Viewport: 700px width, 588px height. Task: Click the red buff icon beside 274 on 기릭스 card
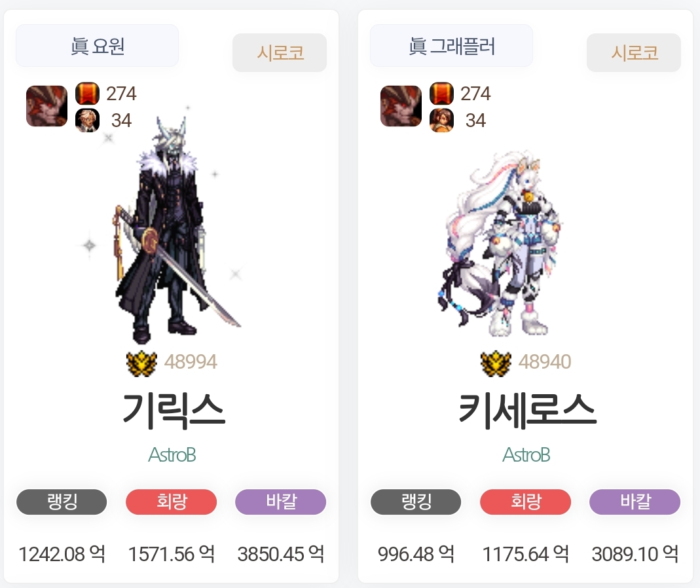87,94
